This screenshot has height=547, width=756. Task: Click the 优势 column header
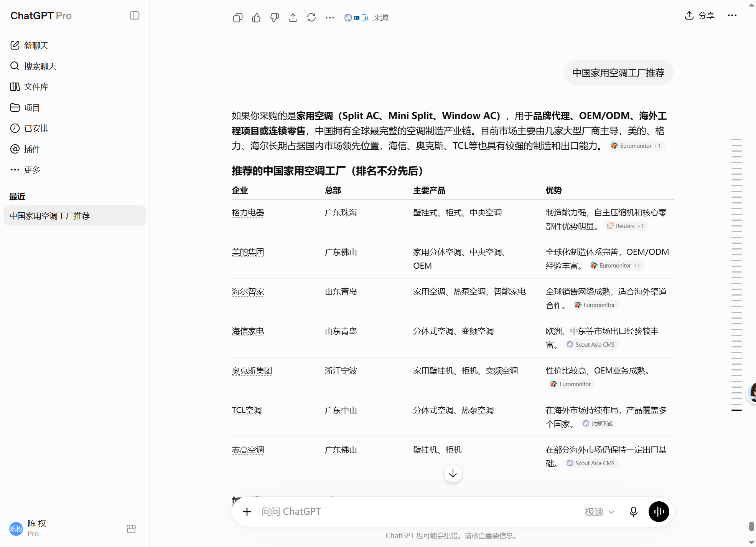(x=554, y=190)
